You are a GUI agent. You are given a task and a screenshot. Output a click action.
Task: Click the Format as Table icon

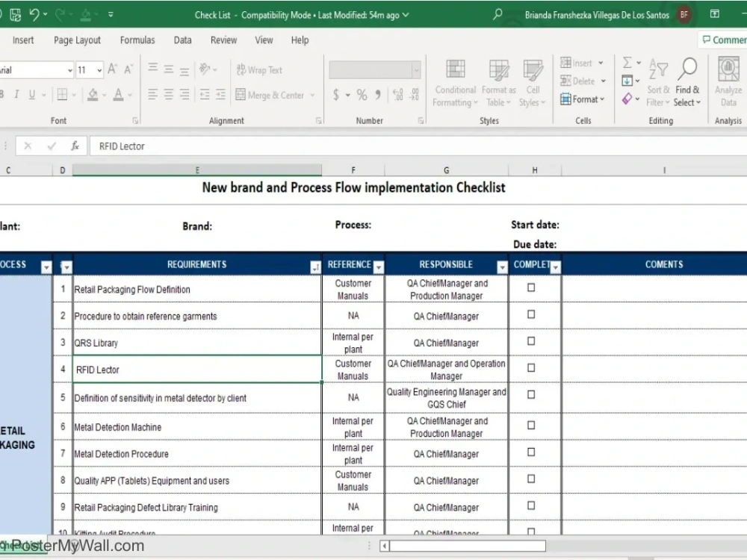coord(499,70)
